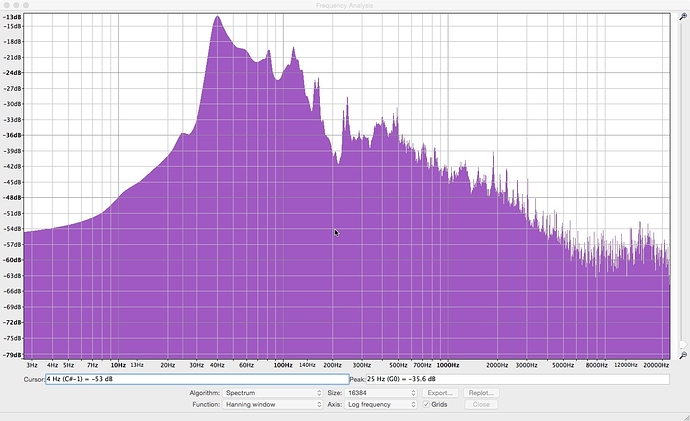This screenshot has height=421, width=690.
Task: Open the Axis dropdown showing Log frequency
Action: [x=382, y=404]
